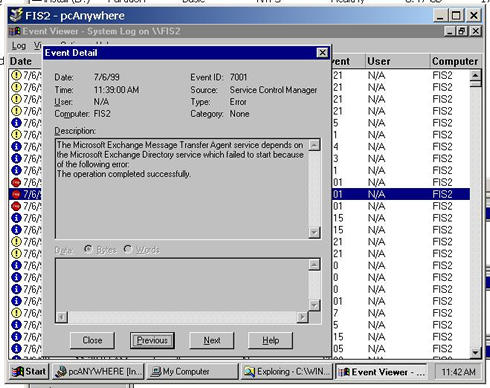
Task: Click the Description box scroll-up arrow
Action: [314, 145]
